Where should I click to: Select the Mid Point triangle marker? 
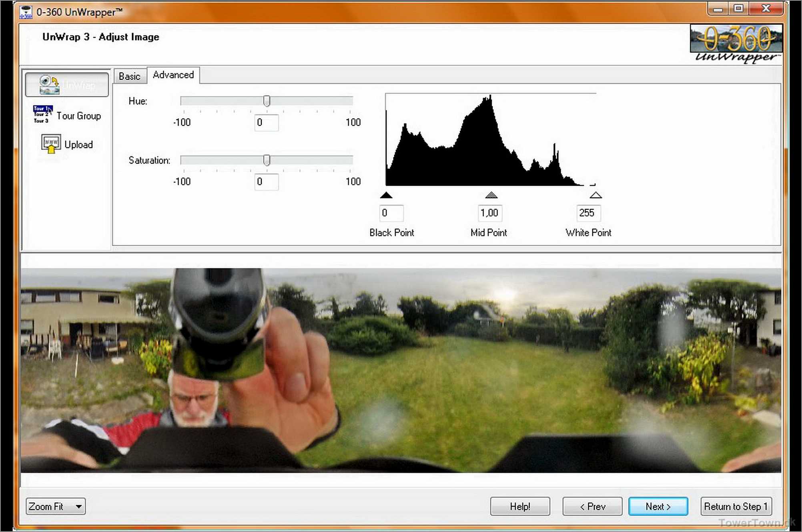(x=491, y=195)
